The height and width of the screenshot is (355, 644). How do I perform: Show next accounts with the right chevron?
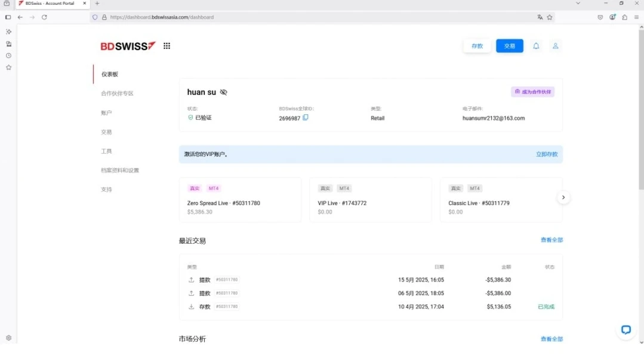click(x=563, y=198)
